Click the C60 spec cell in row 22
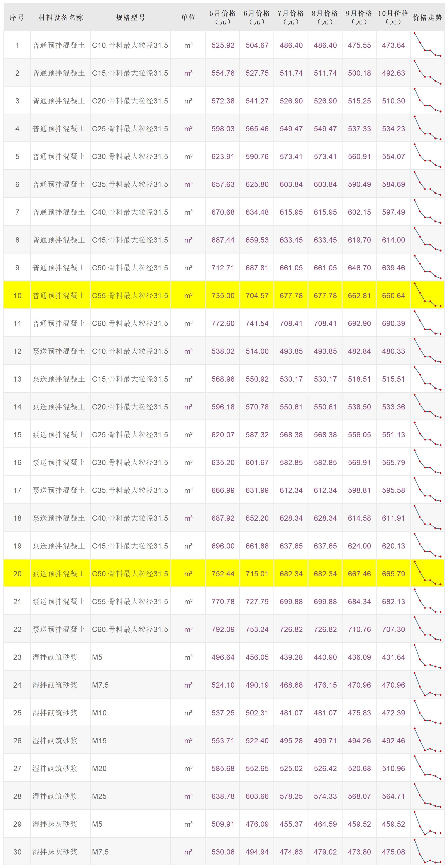The width and height of the screenshot is (448, 868). click(x=130, y=629)
